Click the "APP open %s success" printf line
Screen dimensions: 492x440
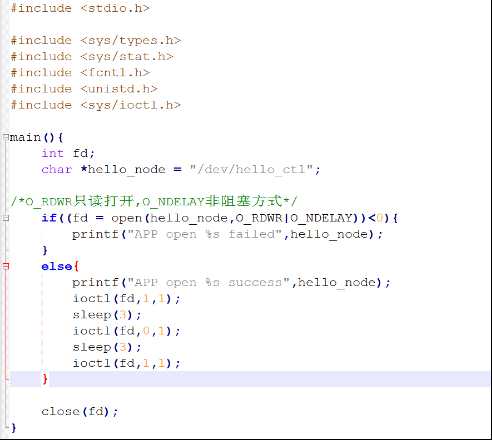pyautogui.click(x=231, y=283)
